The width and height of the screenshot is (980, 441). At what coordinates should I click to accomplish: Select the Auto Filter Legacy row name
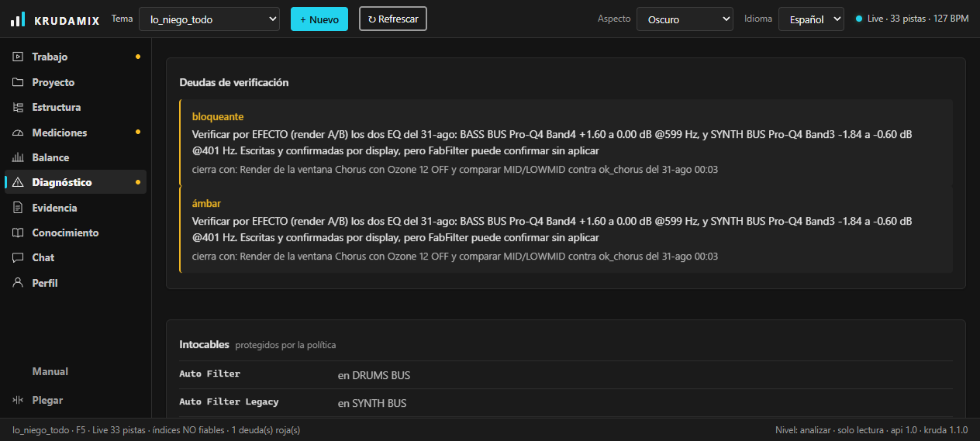pyautogui.click(x=229, y=402)
